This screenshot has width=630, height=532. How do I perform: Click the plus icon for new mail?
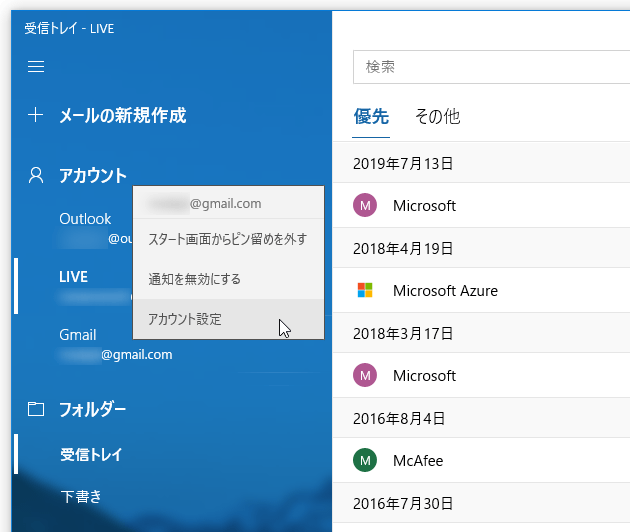pyautogui.click(x=35, y=115)
